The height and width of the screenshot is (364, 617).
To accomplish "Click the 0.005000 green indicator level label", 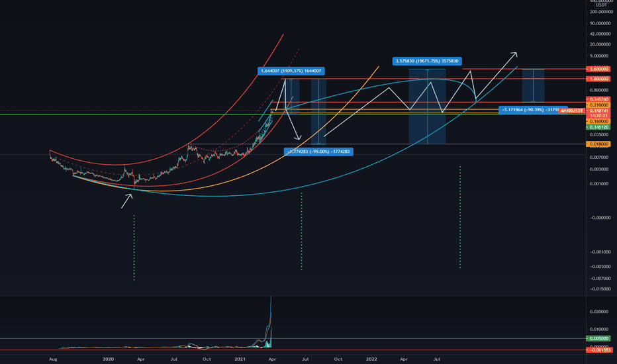I will click(598, 338).
